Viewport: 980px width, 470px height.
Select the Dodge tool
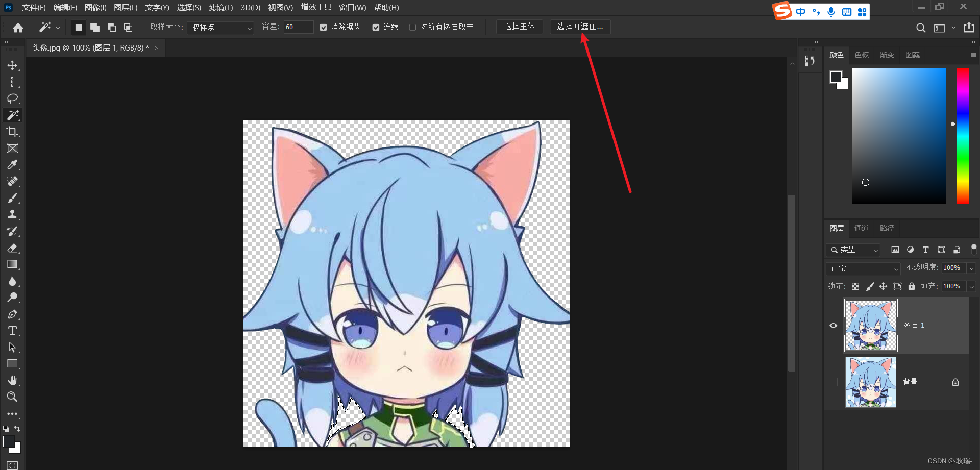(x=12, y=298)
